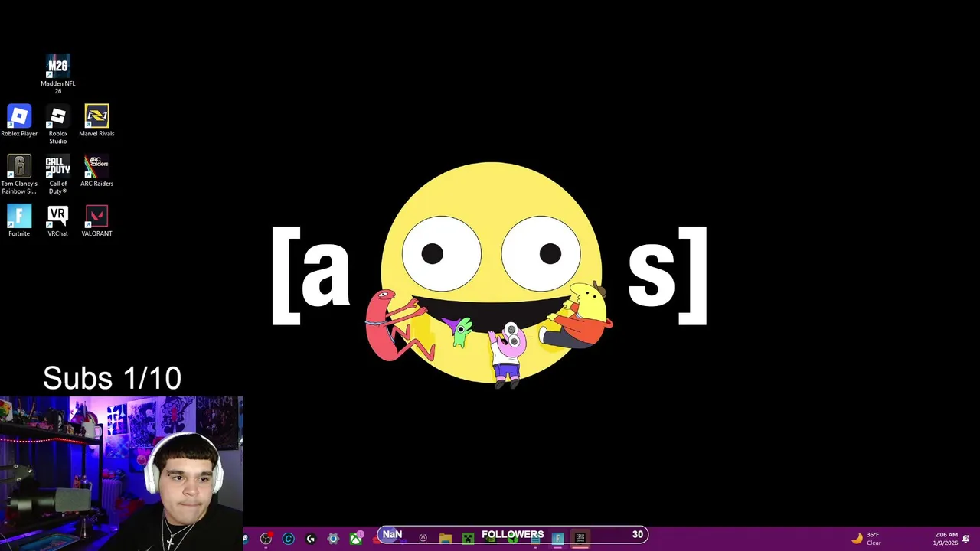The image size is (980, 551).
Task: Open the blue C app in taskbar
Action: (x=288, y=539)
